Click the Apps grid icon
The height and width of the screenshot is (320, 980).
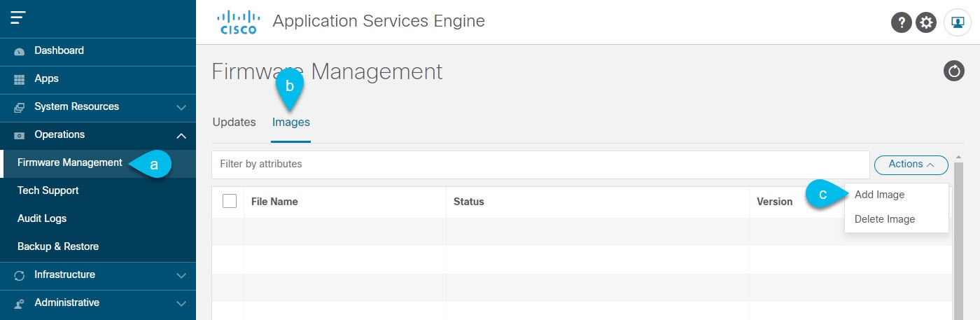(20, 79)
